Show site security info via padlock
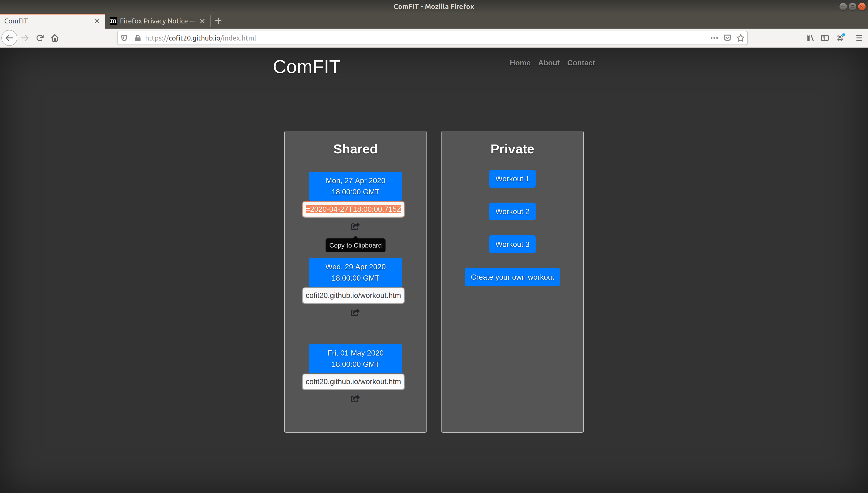The width and height of the screenshot is (868, 493). pos(137,38)
